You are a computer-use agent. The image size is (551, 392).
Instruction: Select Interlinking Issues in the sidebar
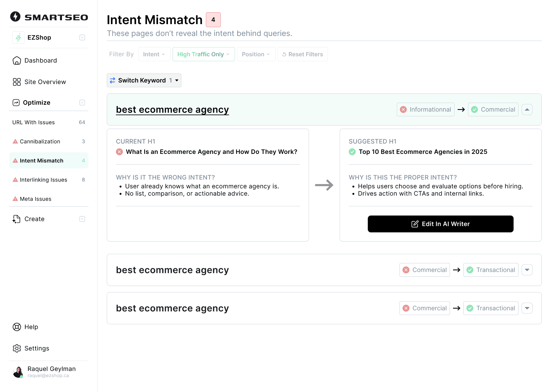[x=44, y=180]
